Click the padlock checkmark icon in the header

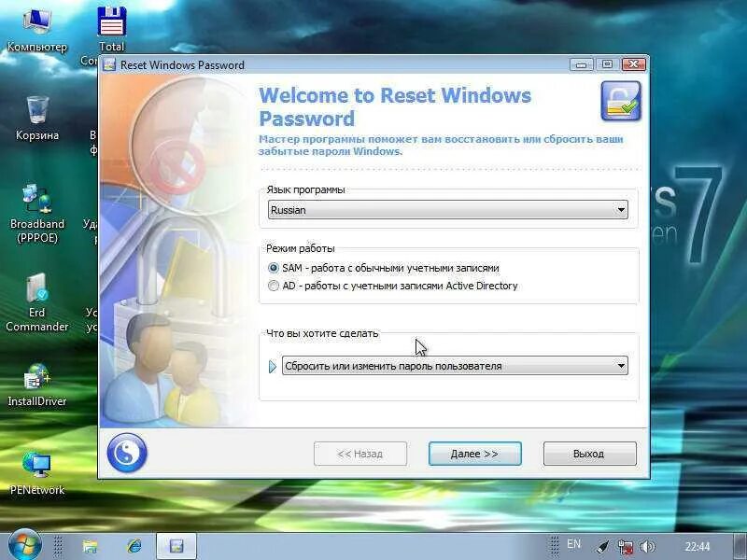(621, 101)
